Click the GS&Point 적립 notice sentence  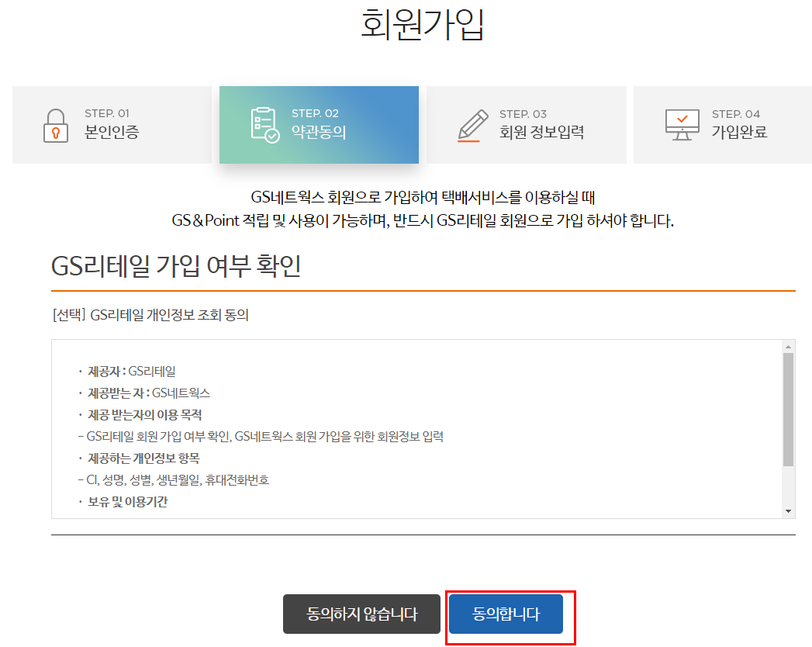423,220
